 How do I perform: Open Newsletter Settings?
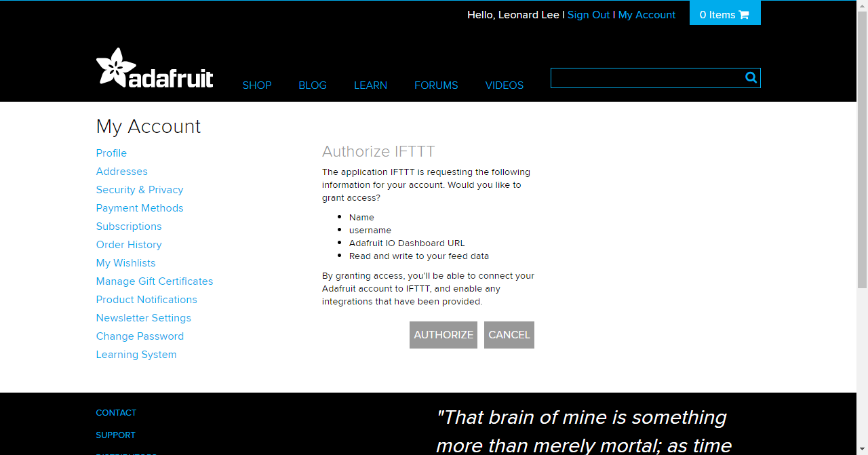click(144, 318)
